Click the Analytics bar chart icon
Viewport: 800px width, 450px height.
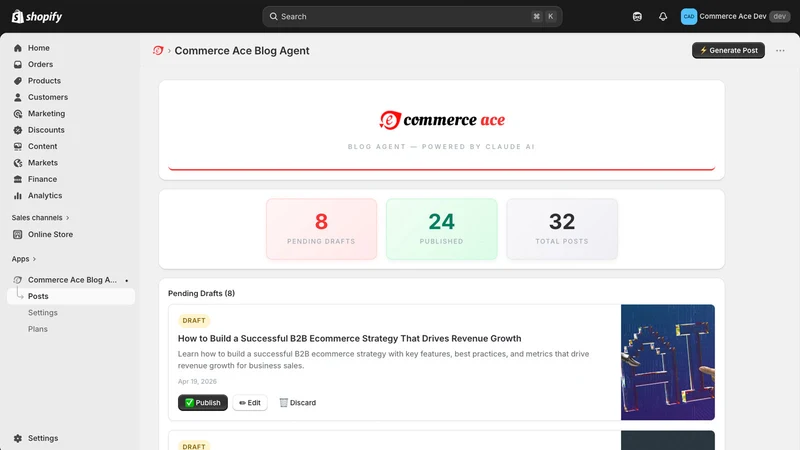[x=18, y=195]
